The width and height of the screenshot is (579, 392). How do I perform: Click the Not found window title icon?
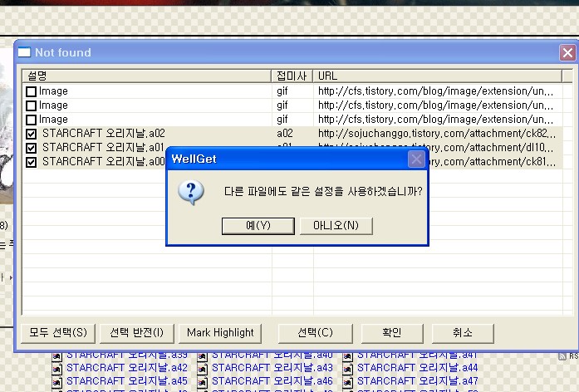[24, 52]
